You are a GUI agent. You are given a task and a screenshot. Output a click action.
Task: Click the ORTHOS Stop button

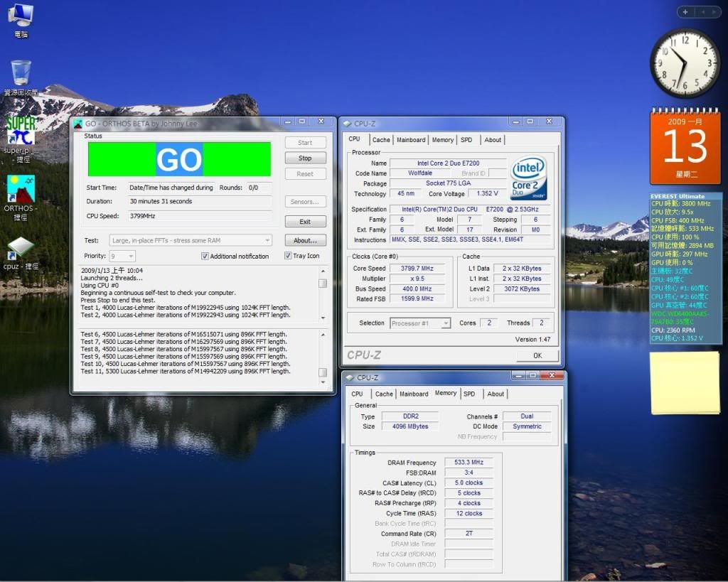[x=306, y=158]
